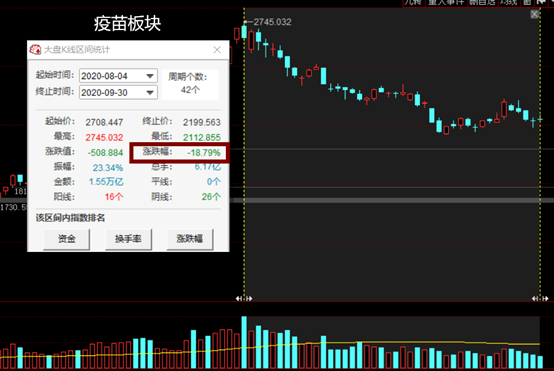The image size is (554, 371).
Task: Close the 大盘K线区间统计 dialog
Action: (x=217, y=50)
